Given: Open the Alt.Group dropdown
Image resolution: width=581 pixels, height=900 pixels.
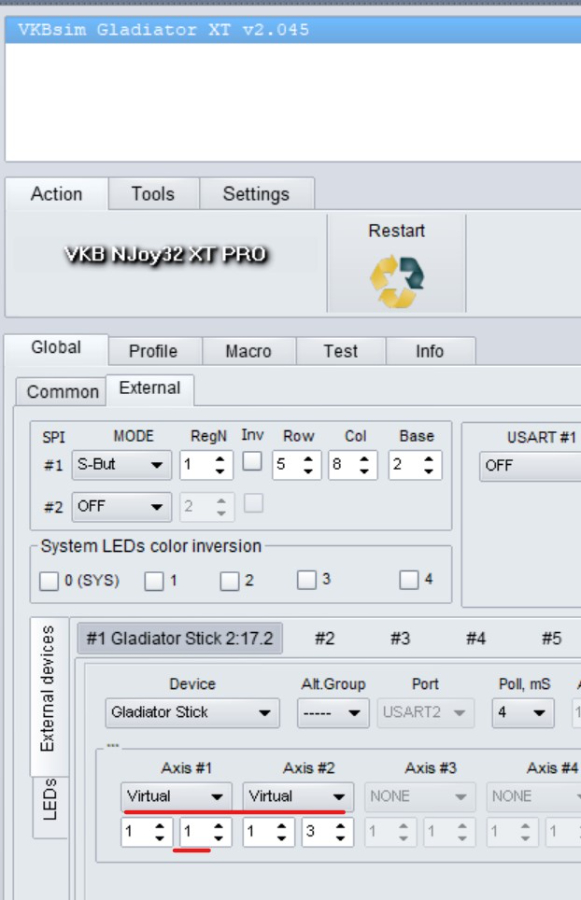Looking at the screenshot, I should (x=333, y=713).
